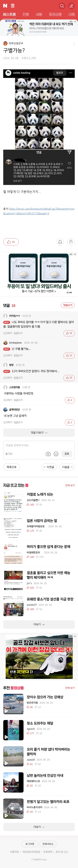Open the write post pencil icon

71,6
